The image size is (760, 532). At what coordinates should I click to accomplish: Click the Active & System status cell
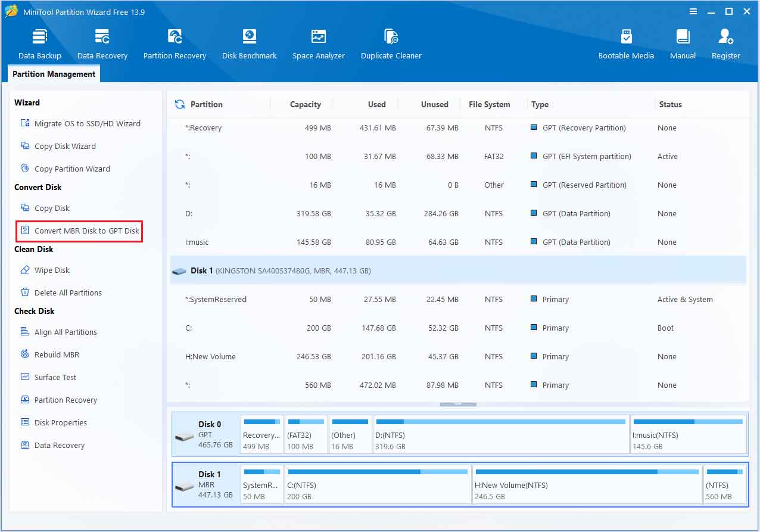pyautogui.click(x=685, y=300)
